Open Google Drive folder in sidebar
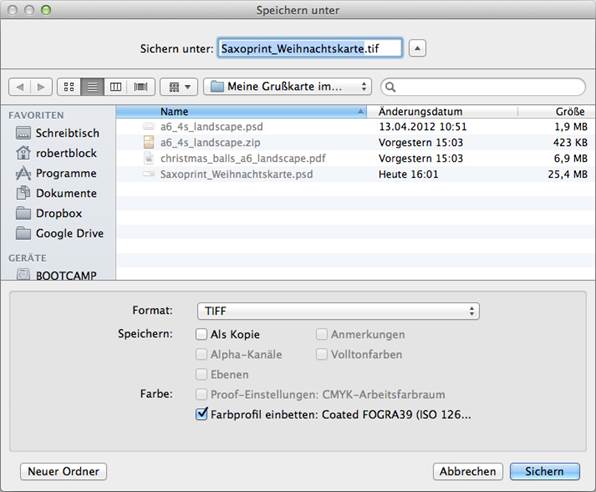This screenshot has height=492, width=596. (x=60, y=233)
